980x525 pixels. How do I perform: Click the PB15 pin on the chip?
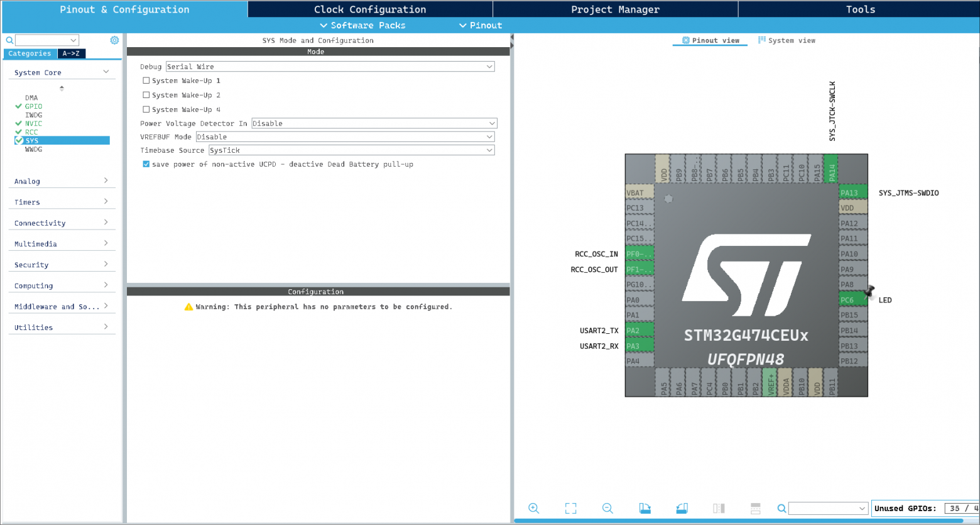[853, 315]
